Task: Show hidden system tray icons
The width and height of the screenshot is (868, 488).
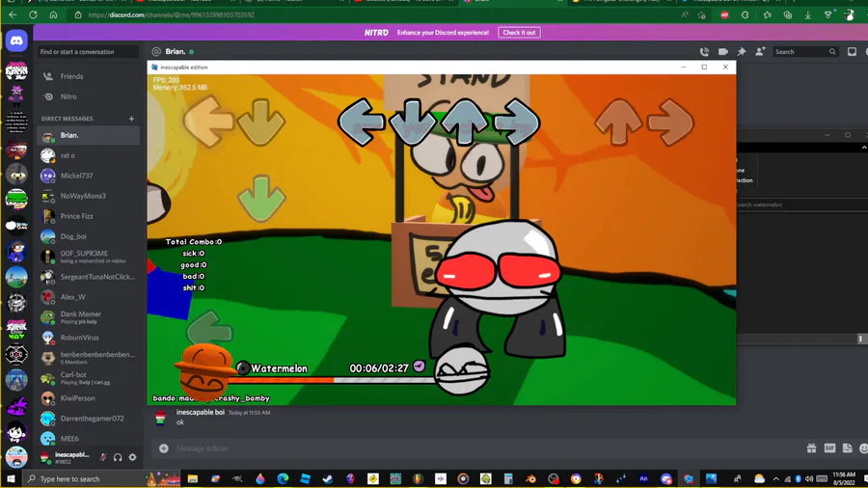Action: tap(776, 478)
